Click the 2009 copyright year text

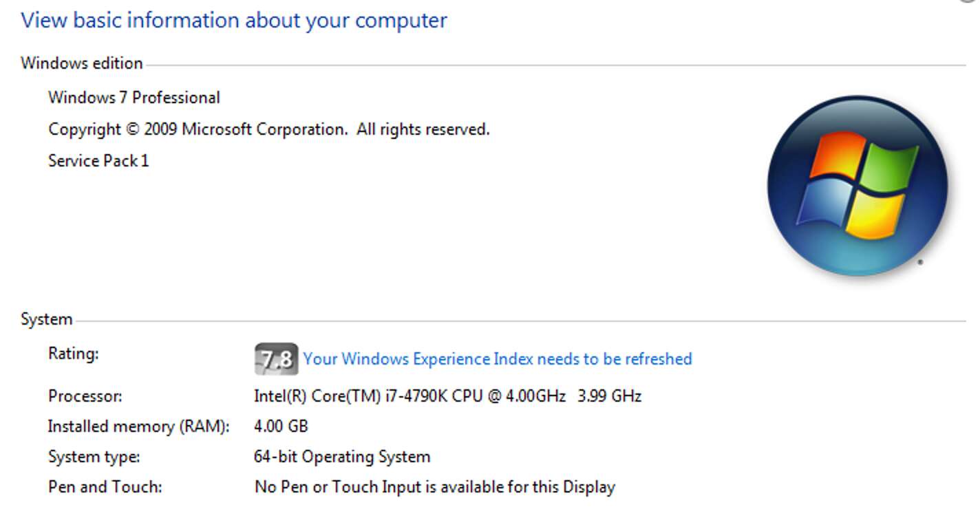[x=160, y=129]
